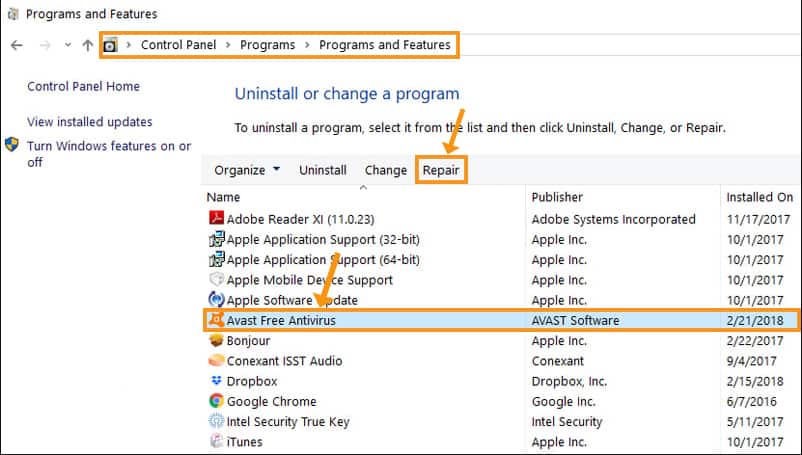
Task: Click the Dropbox, Inc. publisher cell
Action: click(569, 381)
